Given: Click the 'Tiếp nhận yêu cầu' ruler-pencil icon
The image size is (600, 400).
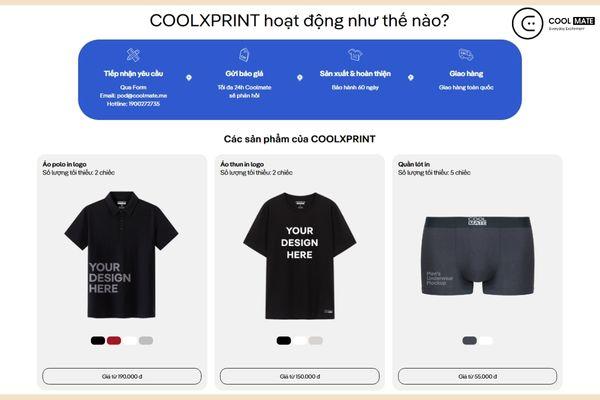Looking at the screenshot, I should pyautogui.click(x=133, y=55).
